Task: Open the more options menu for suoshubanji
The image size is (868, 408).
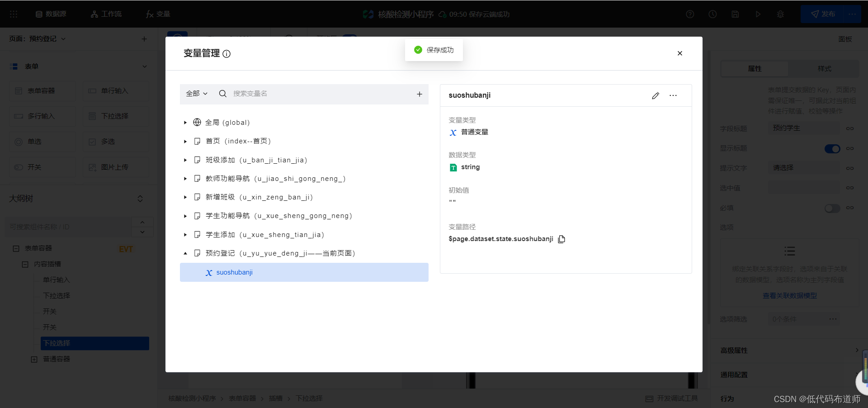Action: tap(673, 95)
